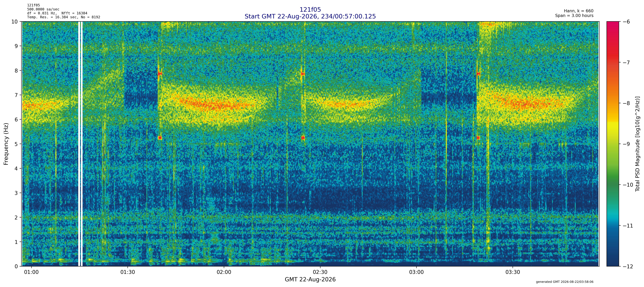Click the large centered plot title "121f05"
This screenshot has height=287, width=644.
pos(310,10)
